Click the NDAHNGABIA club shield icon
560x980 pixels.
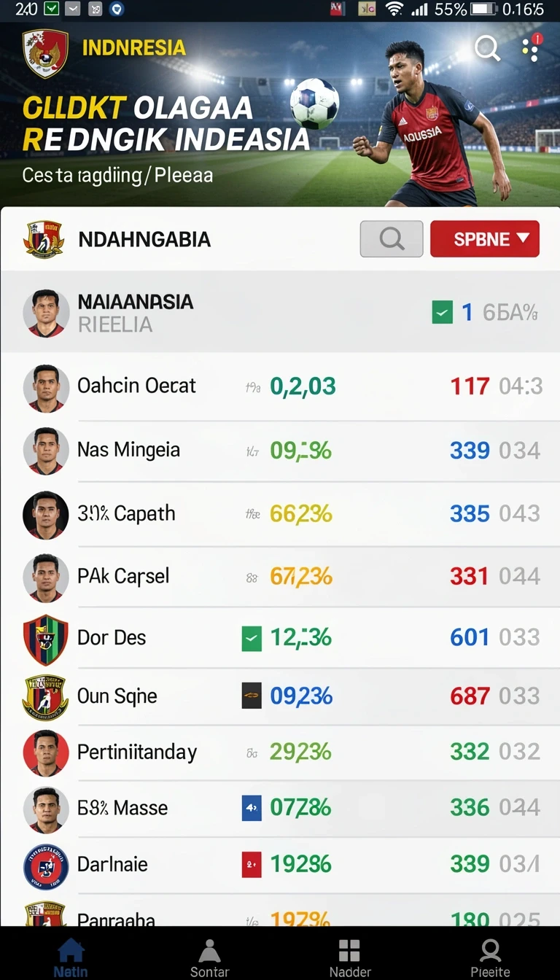click(44, 239)
